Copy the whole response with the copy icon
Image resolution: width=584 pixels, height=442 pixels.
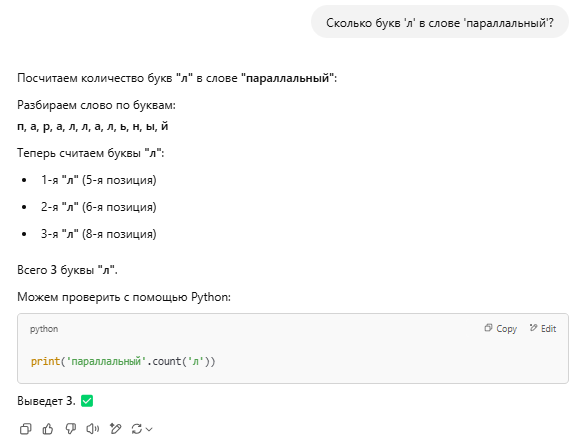click(x=25, y=429)
